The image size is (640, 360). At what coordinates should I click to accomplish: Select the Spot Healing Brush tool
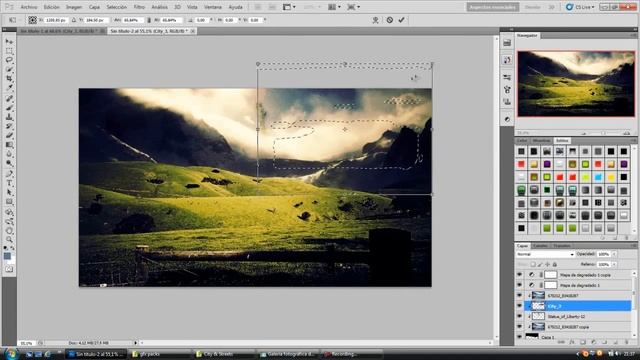click(9, 98)
